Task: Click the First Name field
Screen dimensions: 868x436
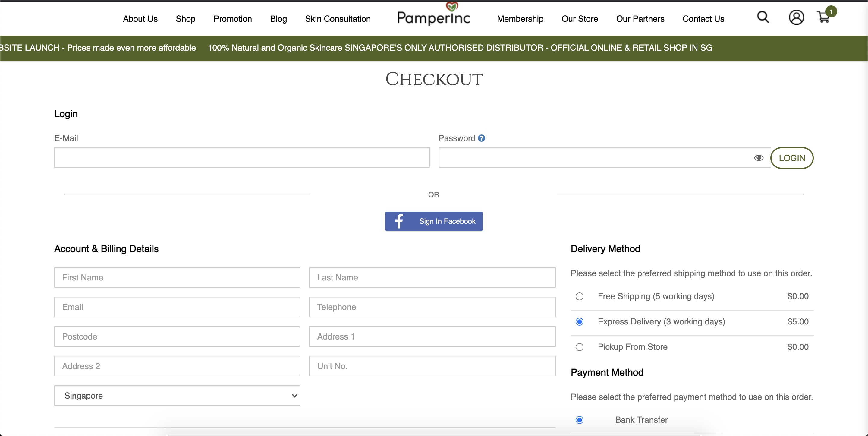Action: 177,277
